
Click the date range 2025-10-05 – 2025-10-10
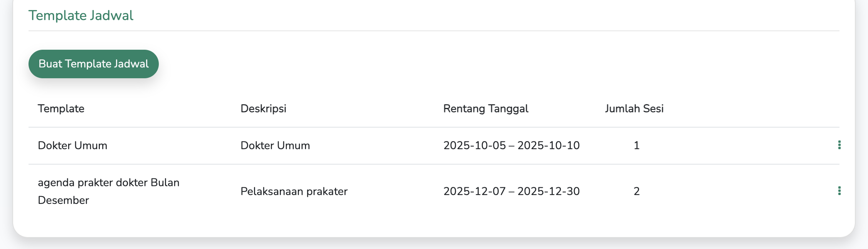511,146
